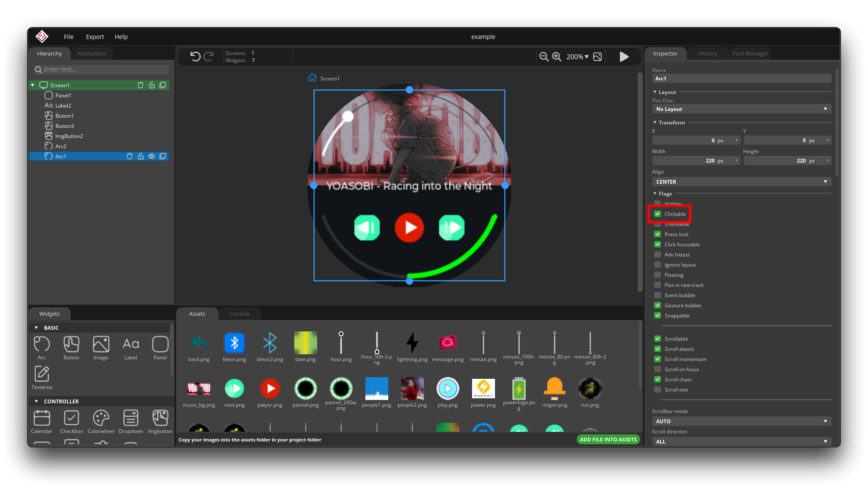Collapse the Flags section
Screen dimensions: 868x488
coord(655,193)
